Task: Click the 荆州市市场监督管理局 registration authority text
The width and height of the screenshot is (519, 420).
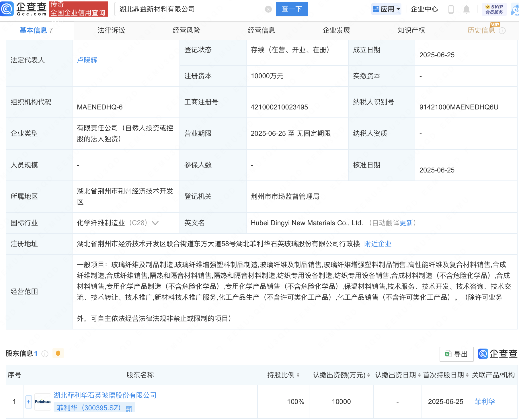Action: 285,197
